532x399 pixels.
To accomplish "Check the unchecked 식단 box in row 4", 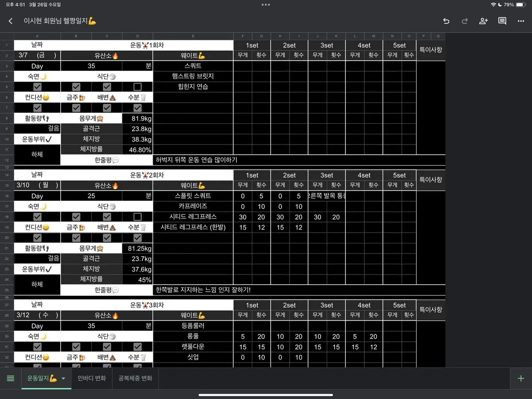I will click(137, 87).
